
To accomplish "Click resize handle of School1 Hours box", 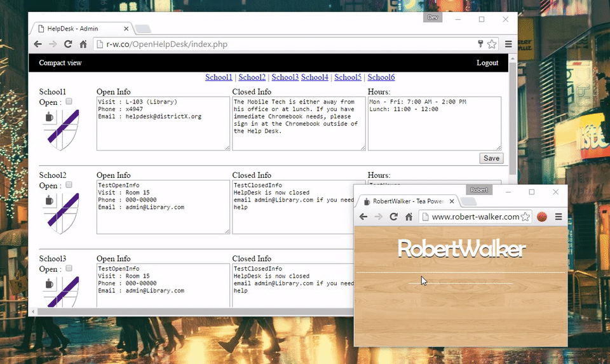I will point(498,148).
